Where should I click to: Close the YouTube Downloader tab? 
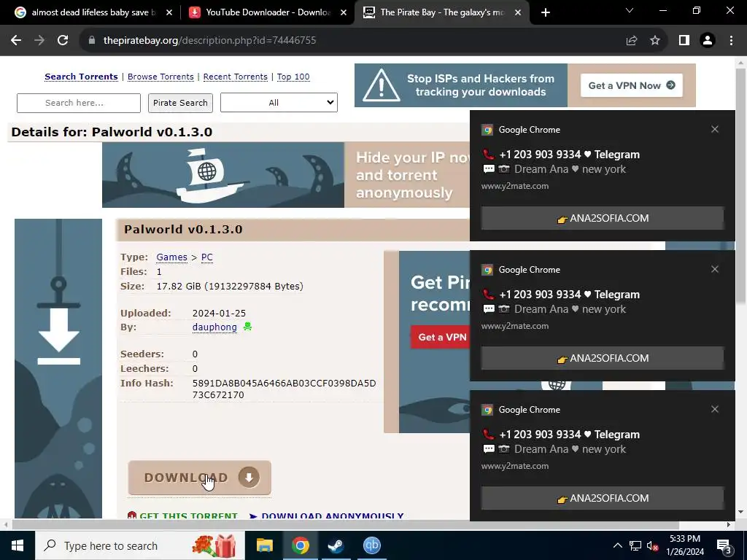click(344, 13)
